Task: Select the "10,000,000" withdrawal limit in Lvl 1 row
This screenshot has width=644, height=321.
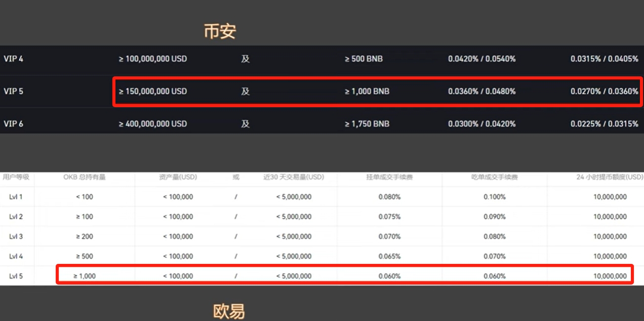Action: [610, 197]
